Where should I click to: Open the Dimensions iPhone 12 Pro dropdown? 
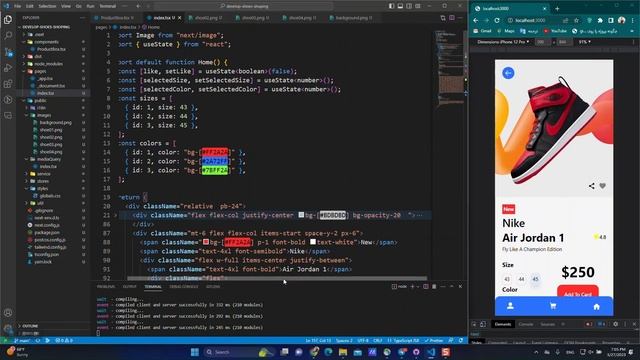503,42
